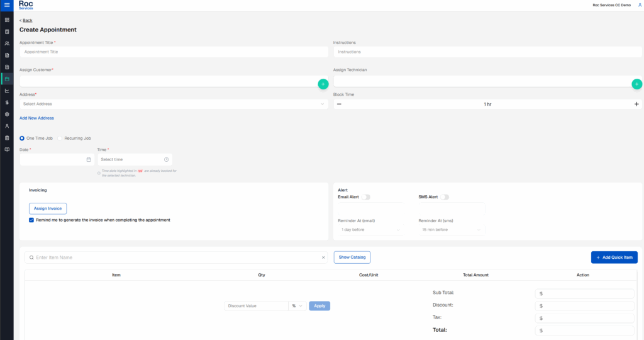Screen dimensions: 644x340
Task: Open the date picker calendar icon
Action: [89, 159]
